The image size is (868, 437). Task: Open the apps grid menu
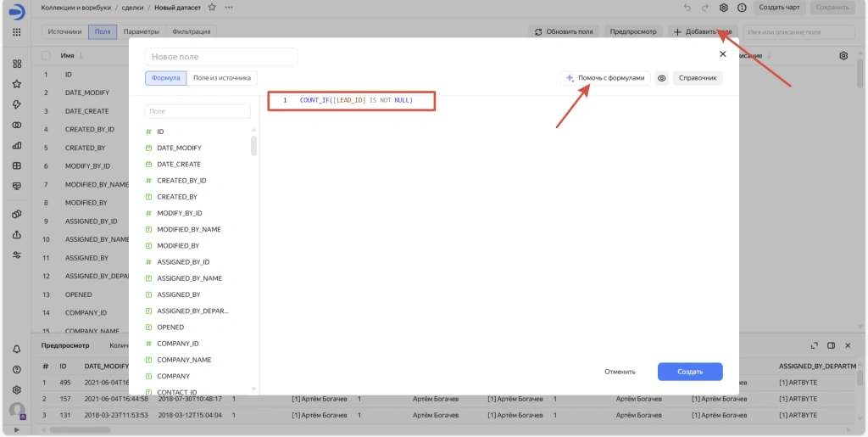tap(16, 32)
